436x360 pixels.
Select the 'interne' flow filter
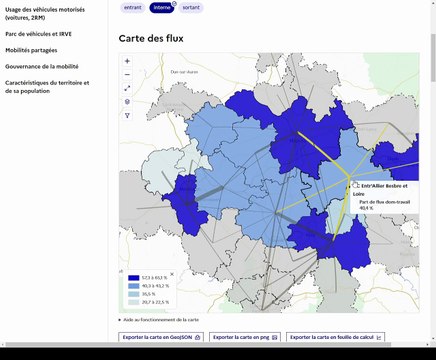[x=162, y=7]
